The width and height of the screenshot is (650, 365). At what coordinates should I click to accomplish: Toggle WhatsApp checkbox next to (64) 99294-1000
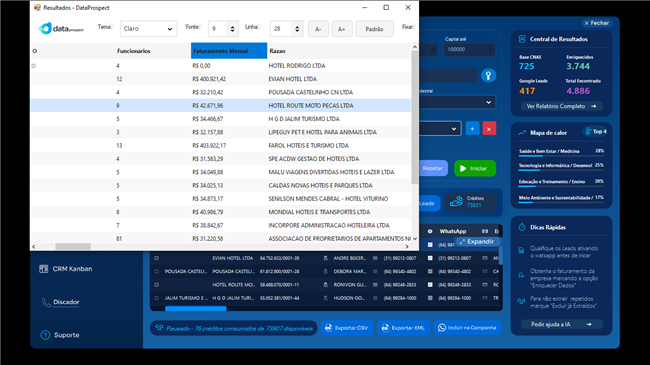tap(430, 298)
